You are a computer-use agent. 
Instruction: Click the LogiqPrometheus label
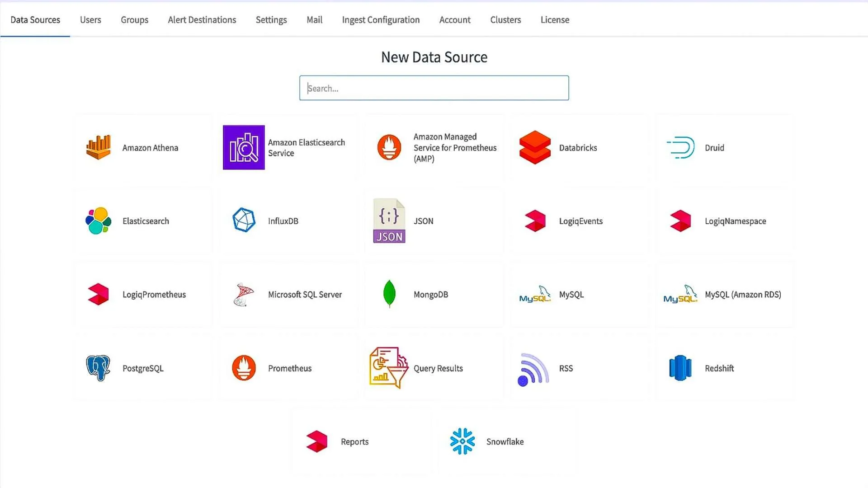(x=154, y=295)
